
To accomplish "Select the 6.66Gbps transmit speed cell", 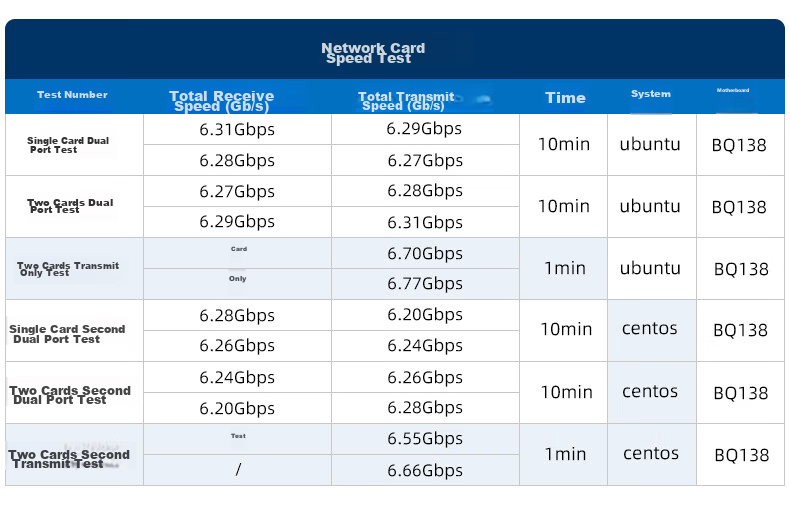I will [425, 471].
